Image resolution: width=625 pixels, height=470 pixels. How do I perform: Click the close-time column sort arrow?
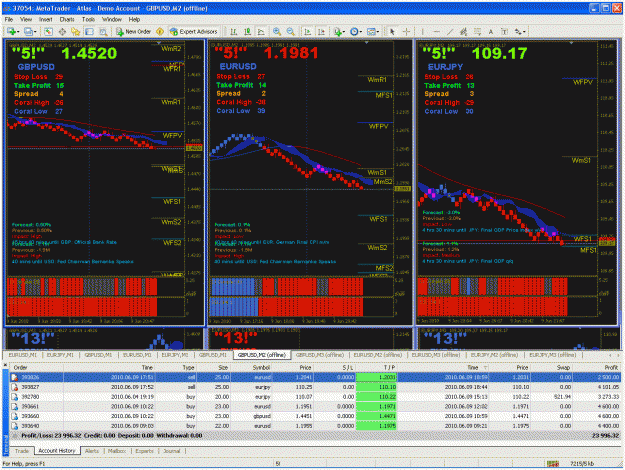click(485, 368)
